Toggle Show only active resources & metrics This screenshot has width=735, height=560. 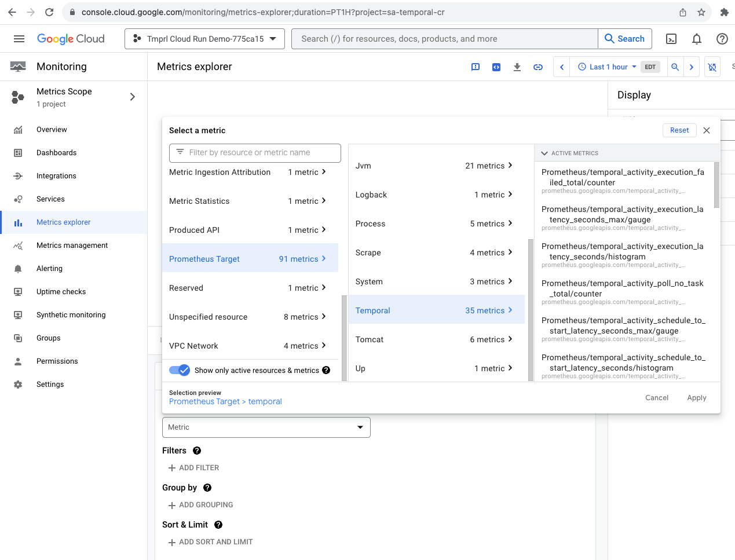(180, 370)
